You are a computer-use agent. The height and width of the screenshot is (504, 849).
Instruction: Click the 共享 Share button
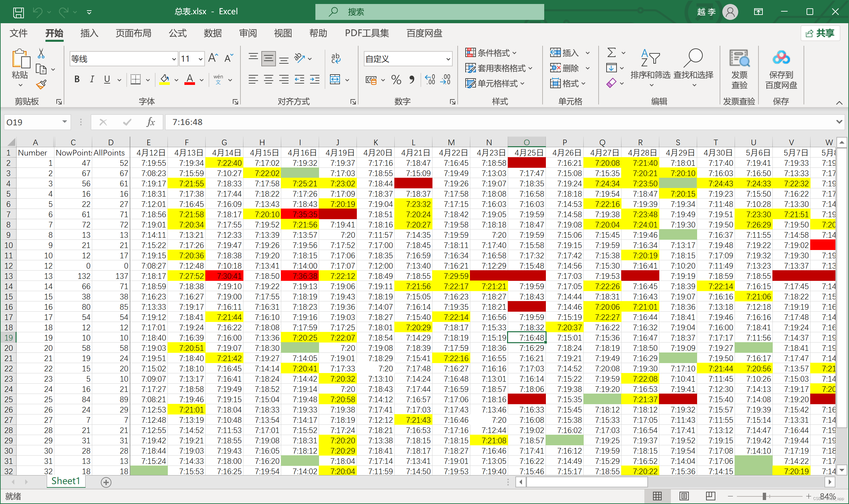click(x=820, y=33)
